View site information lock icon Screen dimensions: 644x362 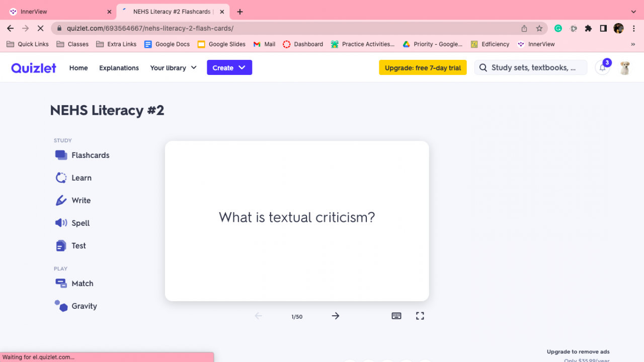59,29
